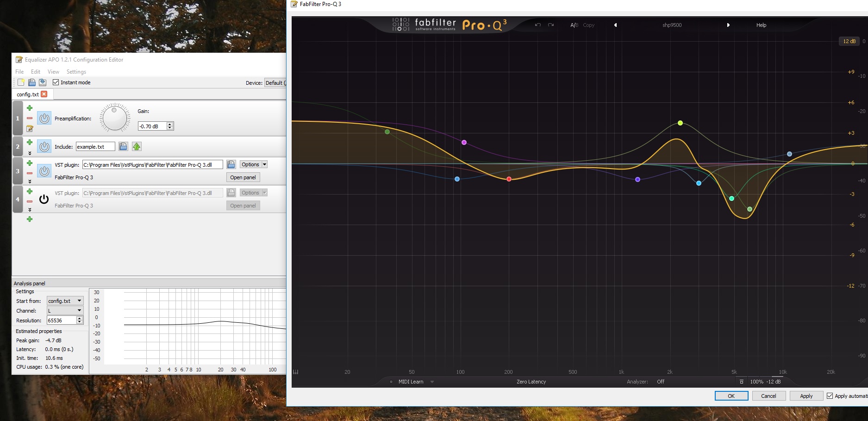Click the Apply button
This screenshot has height=421, width=868.
pos(806,396)
